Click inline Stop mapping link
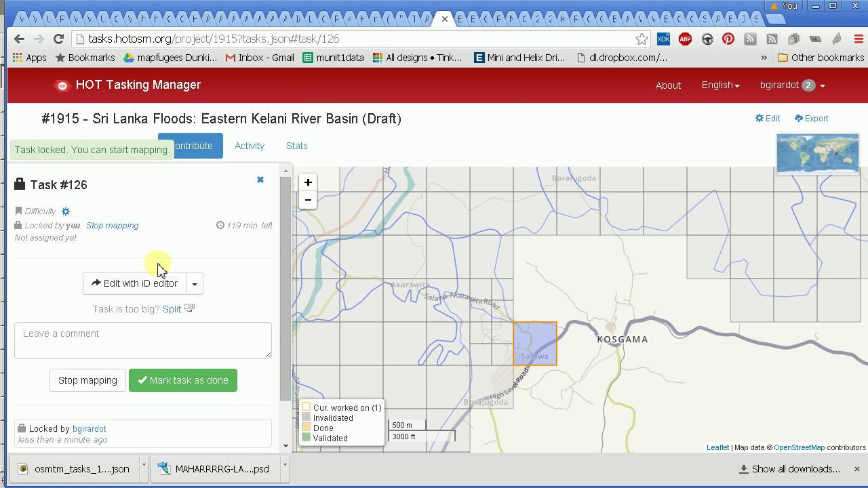The image size is (868, 488). (113, 226)
